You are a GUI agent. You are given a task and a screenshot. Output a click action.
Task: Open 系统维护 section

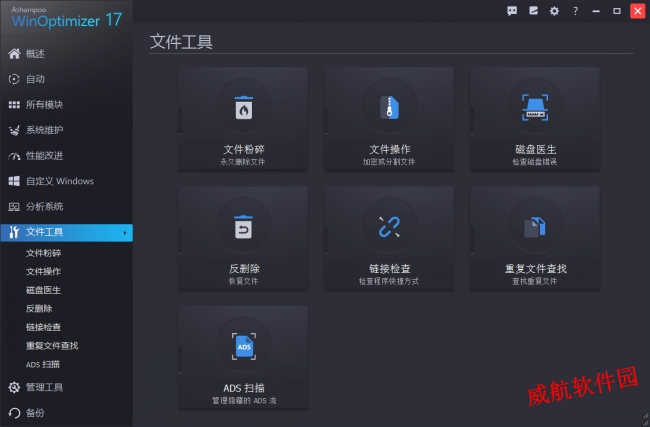tap(44, 131)
